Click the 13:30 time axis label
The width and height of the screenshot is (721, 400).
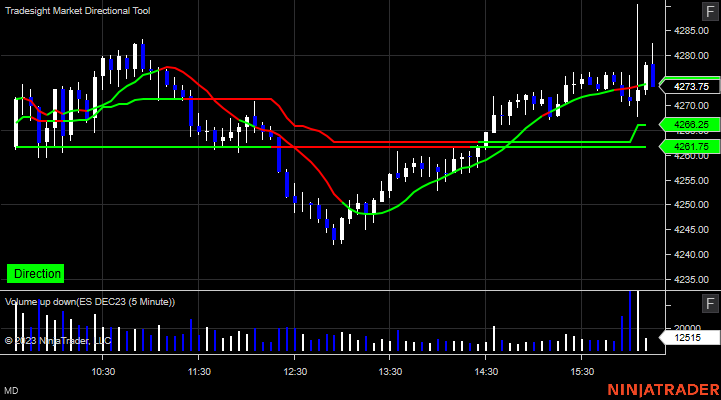(x=390, y=371)
